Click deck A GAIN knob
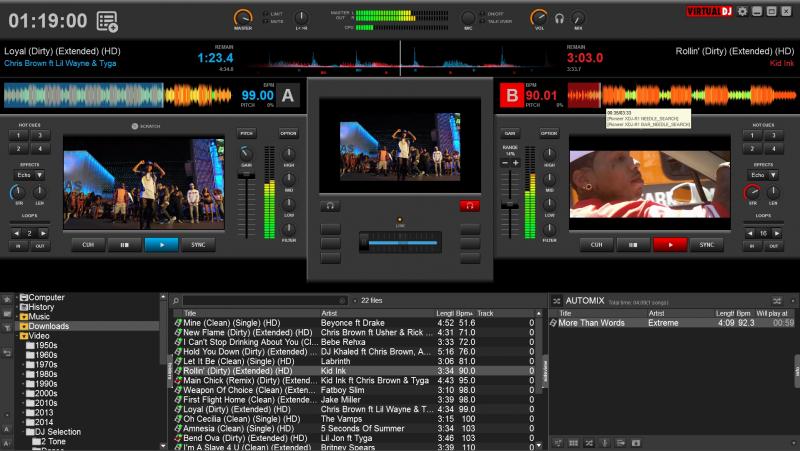The width and height of the screenshot is (800, 451). pyautogui.click(x=246, y=154)
